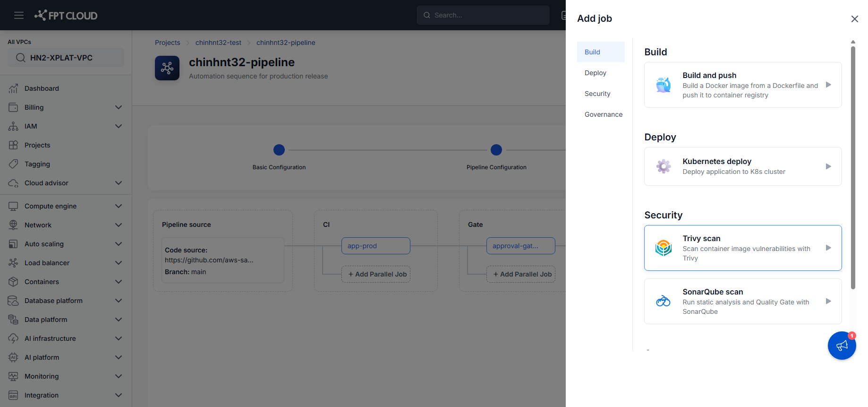
Task: Close the Add job panel
Action: click(854, 19)
